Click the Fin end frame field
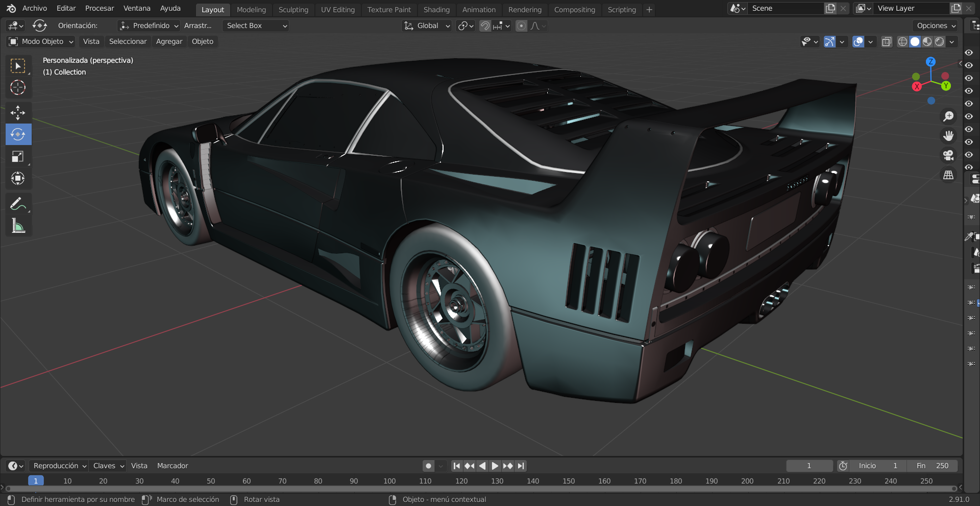The width and height of the screenshot is (980, 506). point(933,466)
